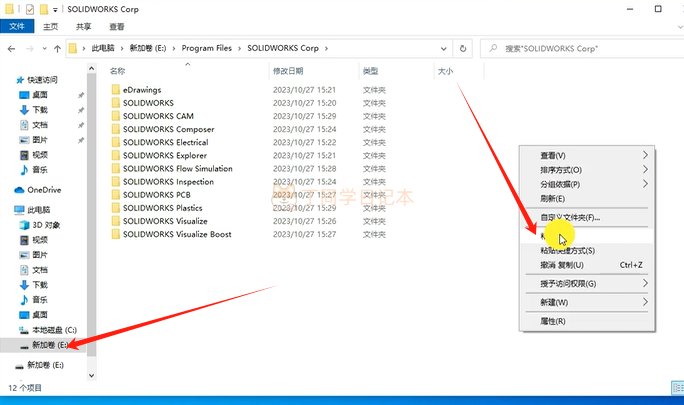This screenshot has height=405, width=684.
Task: Click the refresh icon beside address bar
Action: tap(462, 48)
